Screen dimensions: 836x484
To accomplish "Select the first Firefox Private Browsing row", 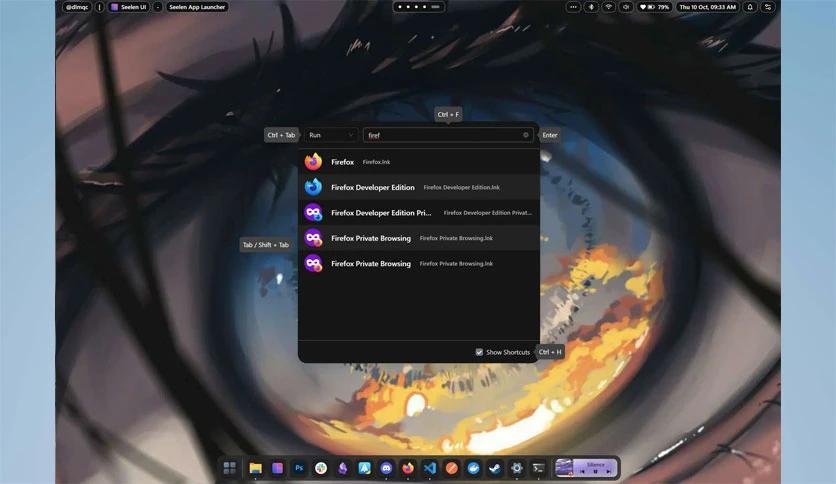I will [x=419, y=238].
